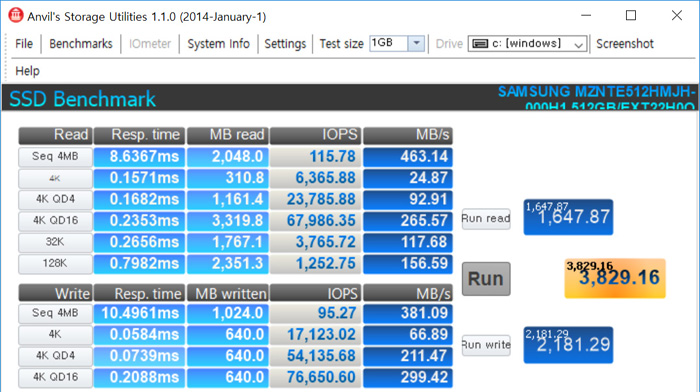Click the 0.2656ms response time
The image size is (700, 392).
point(139,242)
